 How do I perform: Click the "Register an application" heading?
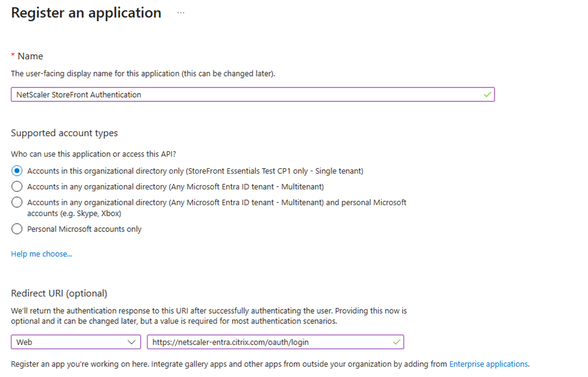tap(86, 13)
